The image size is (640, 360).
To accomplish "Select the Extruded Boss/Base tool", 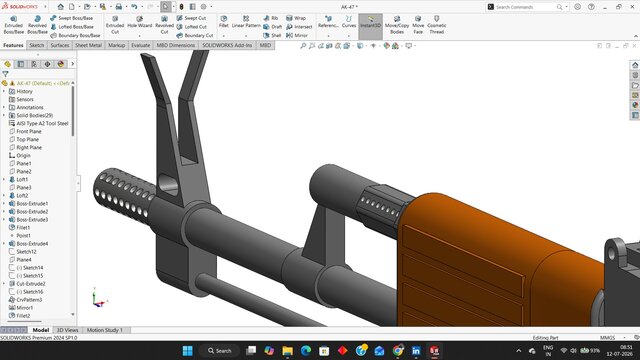I will pos(13,25).
